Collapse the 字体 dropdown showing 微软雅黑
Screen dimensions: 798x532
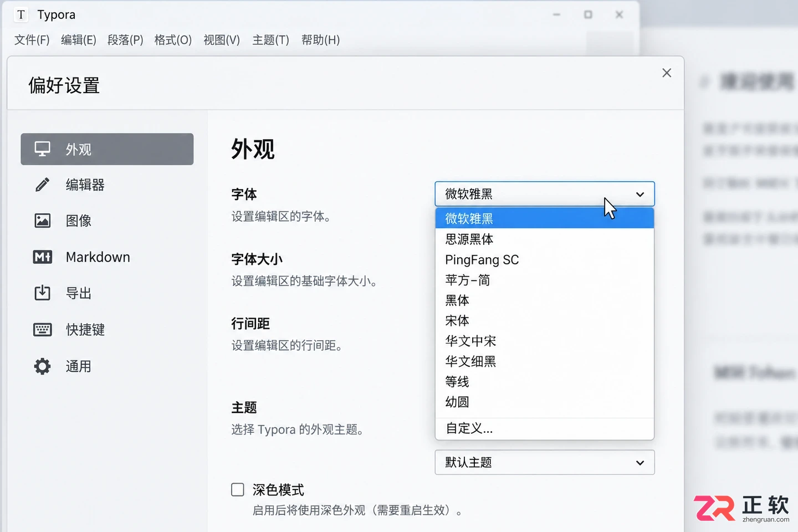point(545,194)
